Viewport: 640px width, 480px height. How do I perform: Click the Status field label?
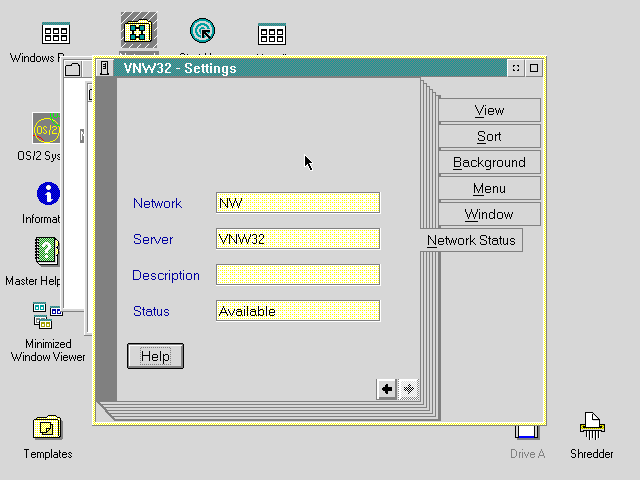pyautogui.click(x=151, y=311)
